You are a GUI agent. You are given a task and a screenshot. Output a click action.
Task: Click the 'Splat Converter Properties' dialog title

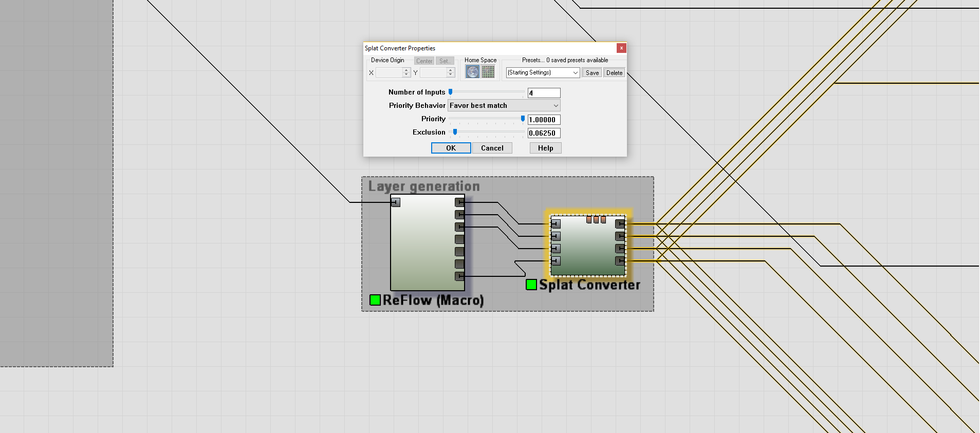click(x=400, y=48)
